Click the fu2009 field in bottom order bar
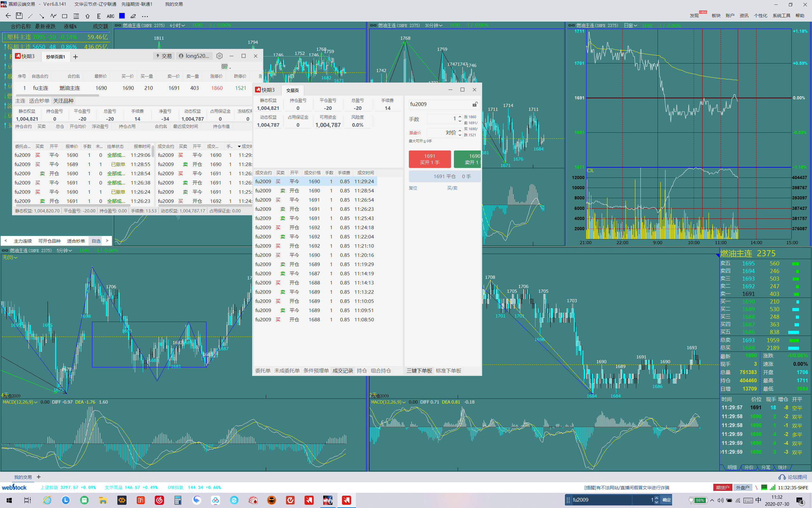Image resolution: width=812 pixels, height=508 pixels. coord(602,500)
